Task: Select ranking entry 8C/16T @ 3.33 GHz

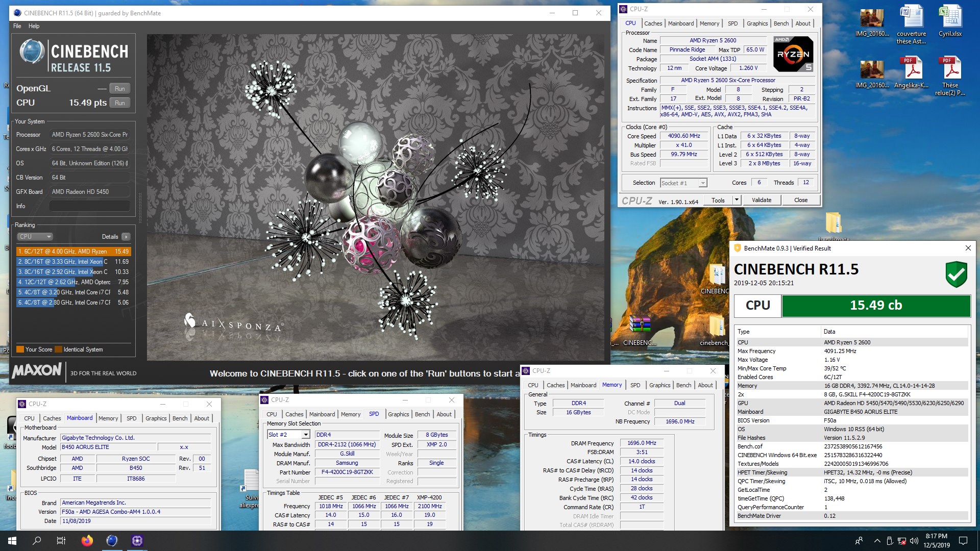Action: point(74,262)
